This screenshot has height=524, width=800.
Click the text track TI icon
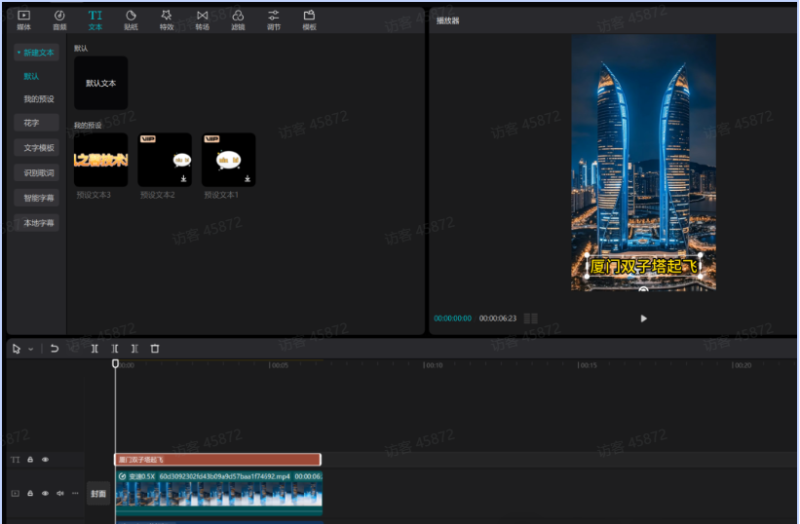click(x=15, y=460)
